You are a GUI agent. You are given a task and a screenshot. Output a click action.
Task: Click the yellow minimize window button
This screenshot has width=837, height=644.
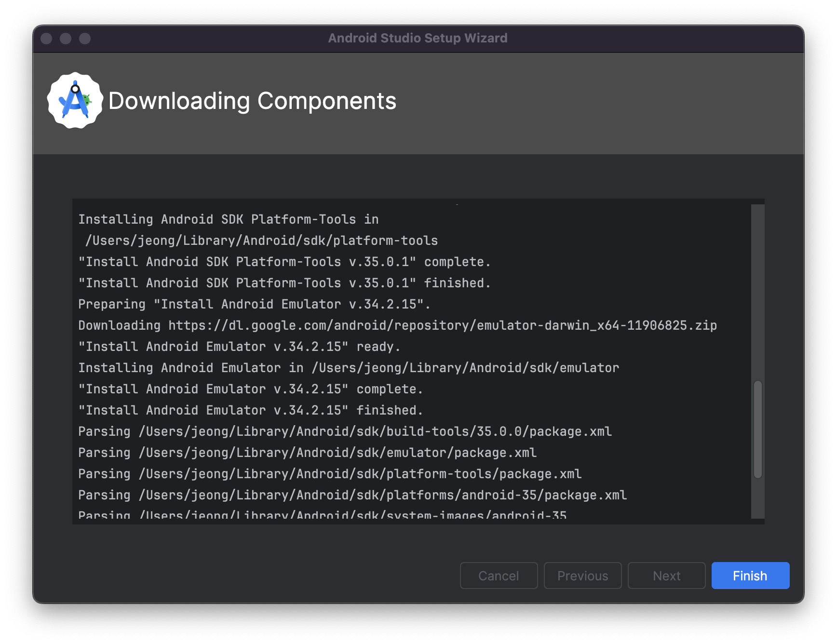pos(66,39)
